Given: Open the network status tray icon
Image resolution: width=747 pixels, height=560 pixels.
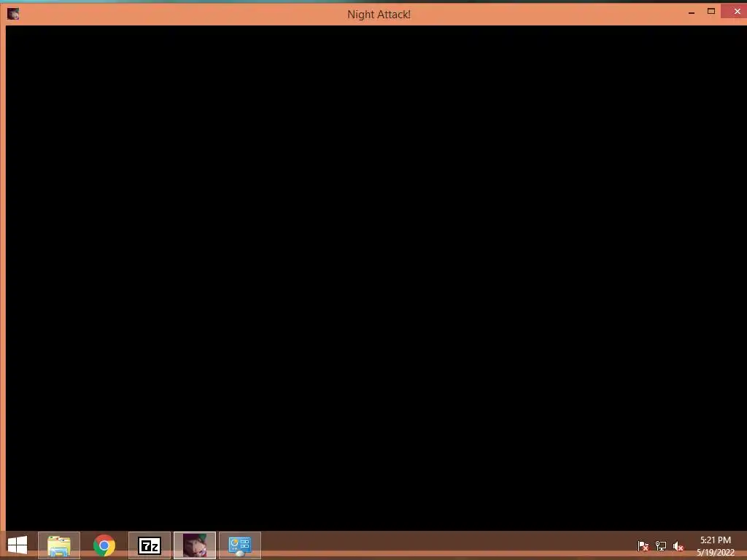Looking at the screenshot, I should (x=661, y=545).
